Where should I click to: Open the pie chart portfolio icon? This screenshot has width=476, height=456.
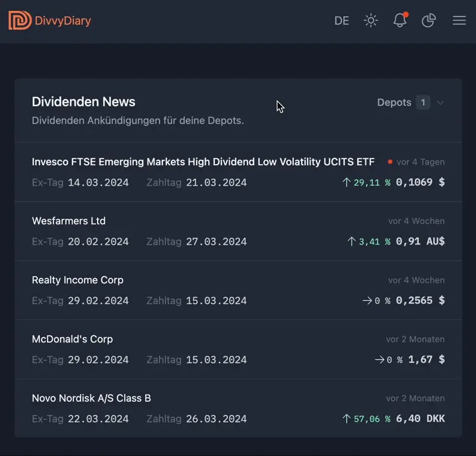point(428,21)
